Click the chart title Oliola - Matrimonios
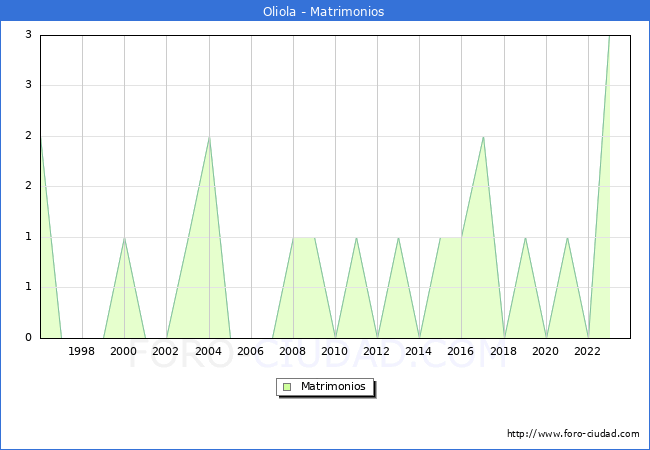 [x=325, y=12]
